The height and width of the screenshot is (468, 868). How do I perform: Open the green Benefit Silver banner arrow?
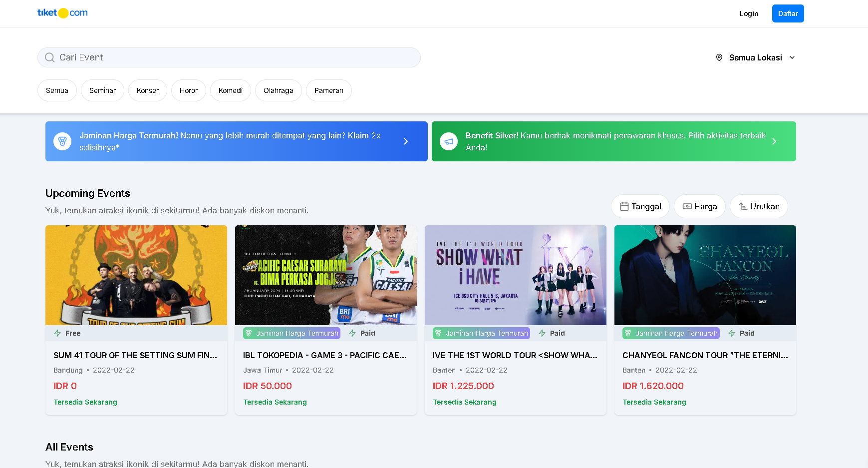coord(774,141)
